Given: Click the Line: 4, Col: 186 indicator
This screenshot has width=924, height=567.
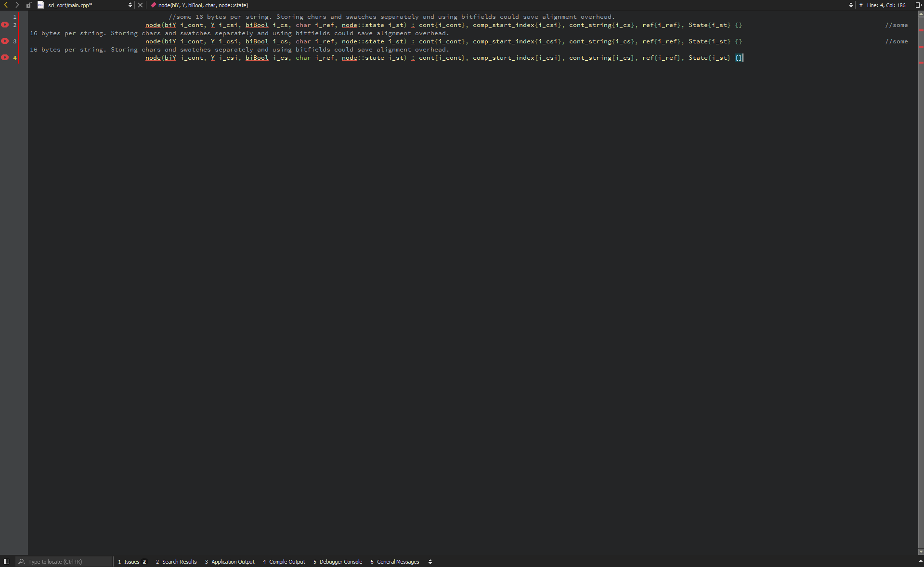Looking at the screenshot, I should pos(886,5).
